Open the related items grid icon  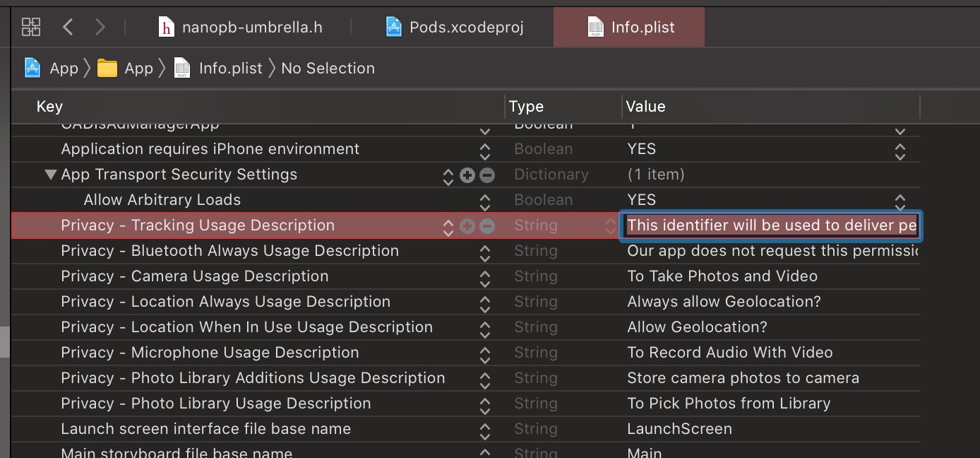tap(31, 28)
